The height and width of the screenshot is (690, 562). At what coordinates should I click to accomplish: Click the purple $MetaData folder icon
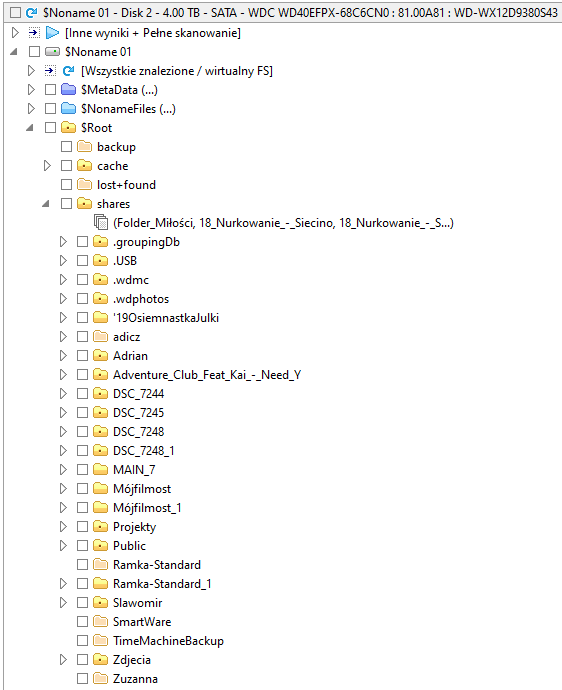point(68,89)
